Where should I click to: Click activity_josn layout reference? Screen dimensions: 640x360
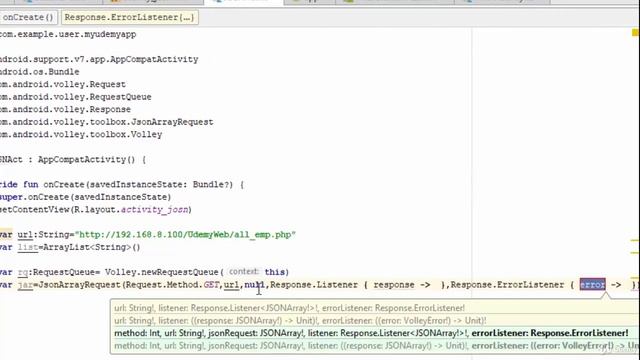tap(154, 210)
